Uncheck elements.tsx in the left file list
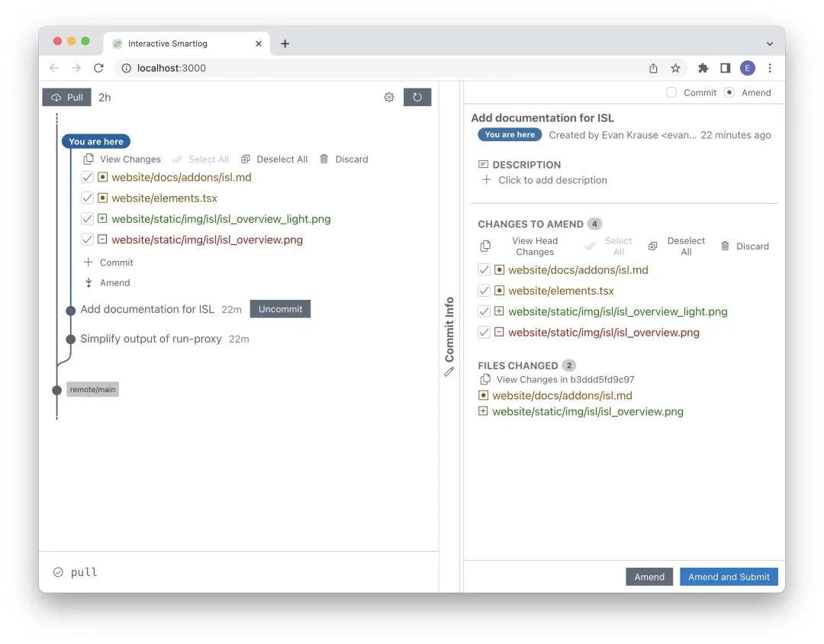 (x=87, y=198)
